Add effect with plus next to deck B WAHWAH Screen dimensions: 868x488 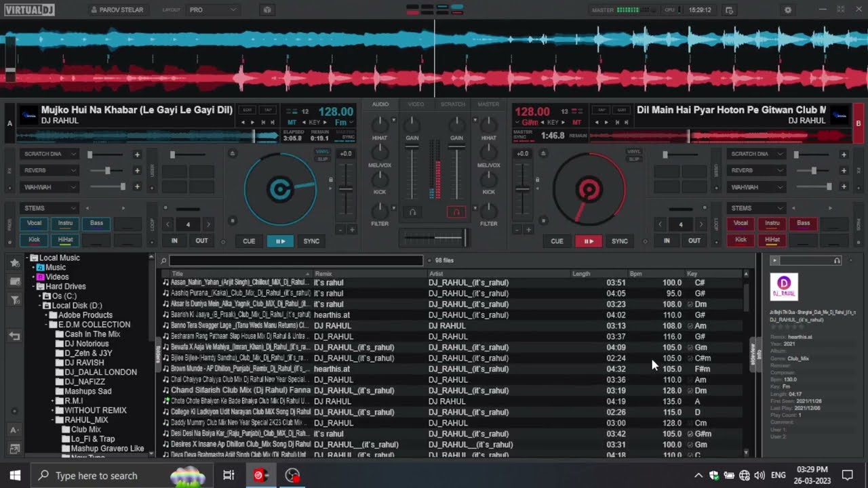point(844,187)
